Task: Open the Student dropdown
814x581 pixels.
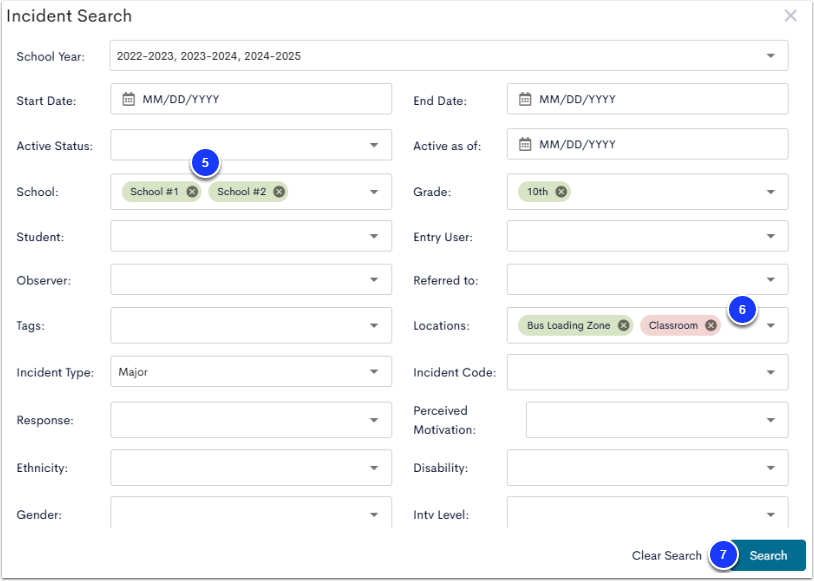Action: [x=251, y=236]
